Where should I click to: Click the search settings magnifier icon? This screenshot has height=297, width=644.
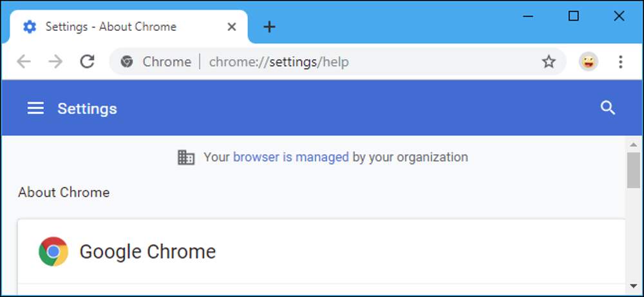[607, 108]
